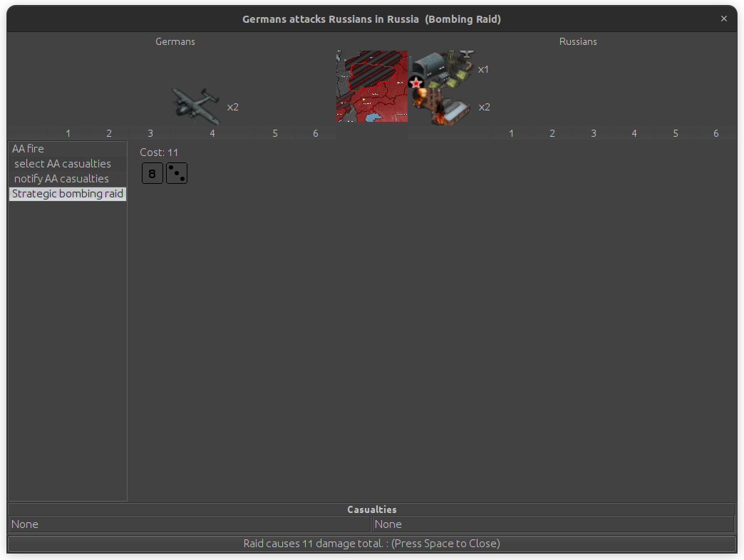Click Russian column number 6
Image resolution: width=744 pixels, height=560 pixels.
tap(716, 134)
